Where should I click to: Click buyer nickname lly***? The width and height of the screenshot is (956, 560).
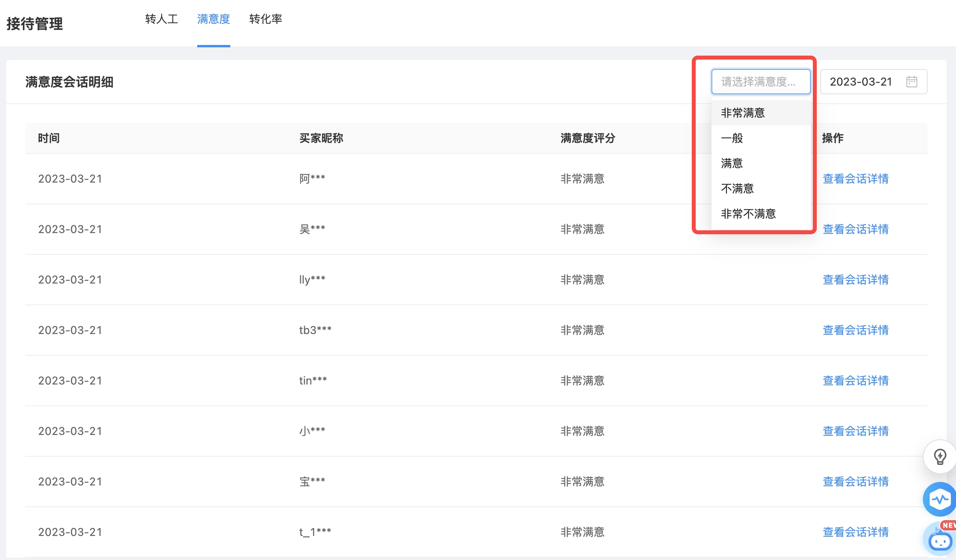click(x=312, y=280)
